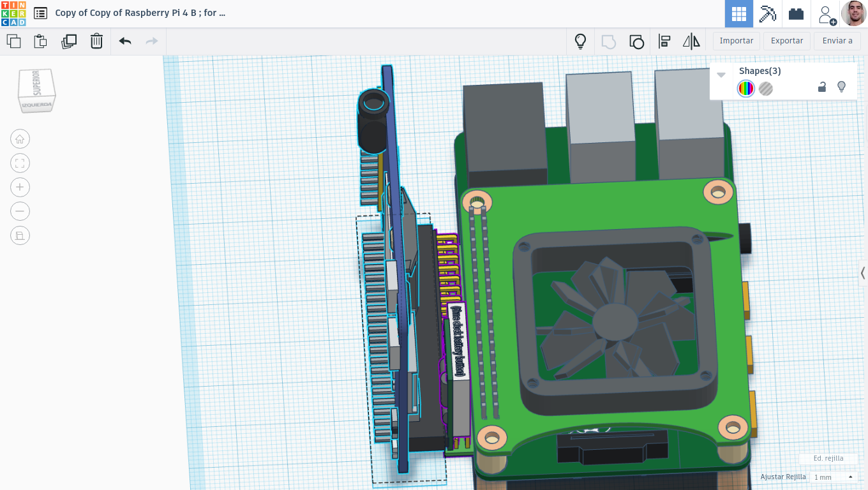868x490 pixels.
Task: Zoom out of the workplane
Action: [x=20, y=211]
